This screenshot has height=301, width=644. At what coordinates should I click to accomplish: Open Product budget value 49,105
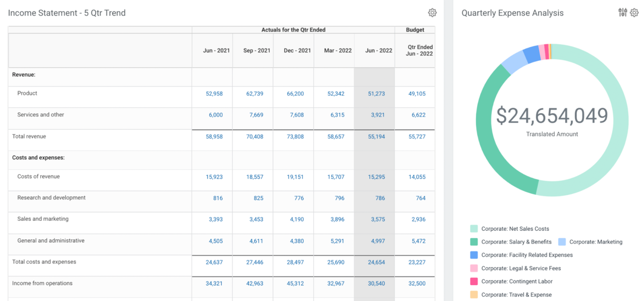tap(417, 94)
